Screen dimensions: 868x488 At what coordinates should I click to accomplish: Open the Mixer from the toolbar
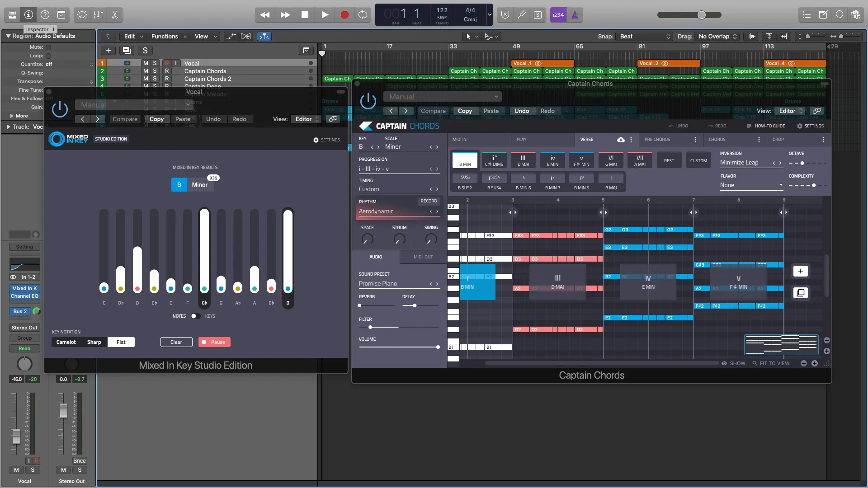click(98, 15)
